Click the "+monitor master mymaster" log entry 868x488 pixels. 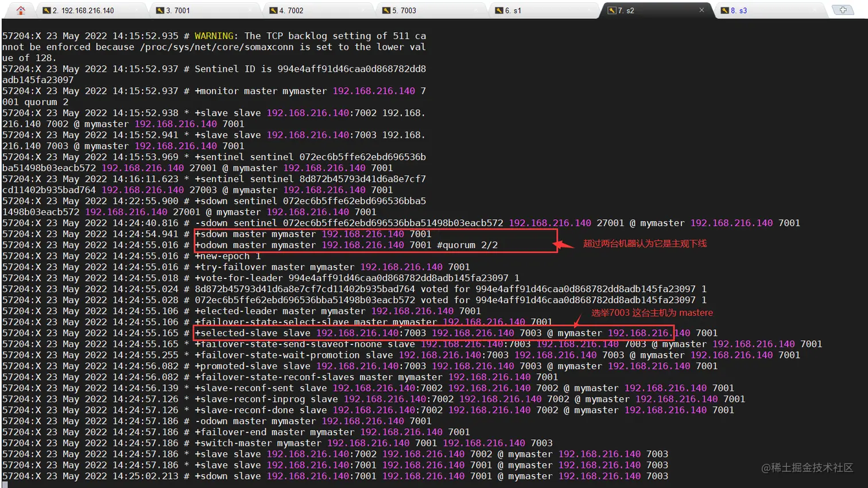point(261,91)
